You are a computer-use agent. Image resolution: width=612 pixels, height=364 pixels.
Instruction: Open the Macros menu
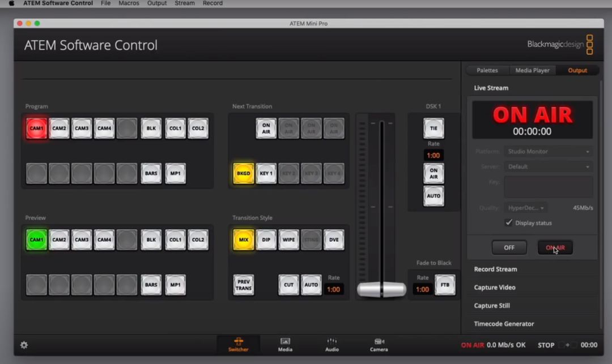click(129, 3)
